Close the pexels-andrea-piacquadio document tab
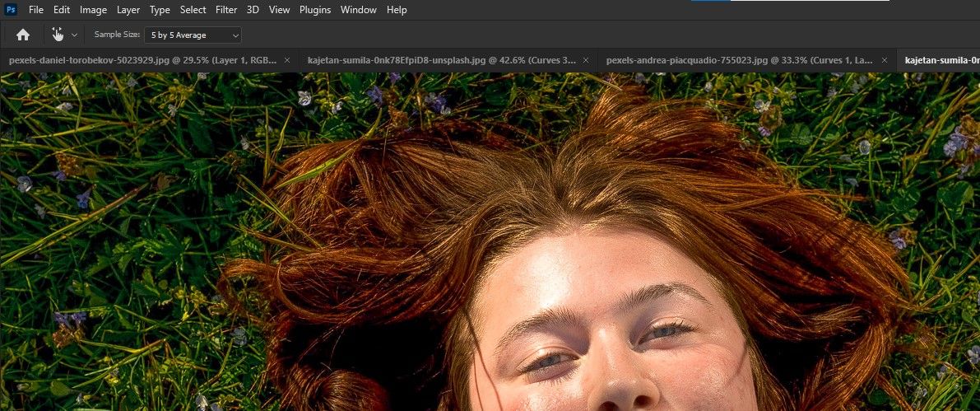The height and width of the screenshot is (411, 980). 885,60
